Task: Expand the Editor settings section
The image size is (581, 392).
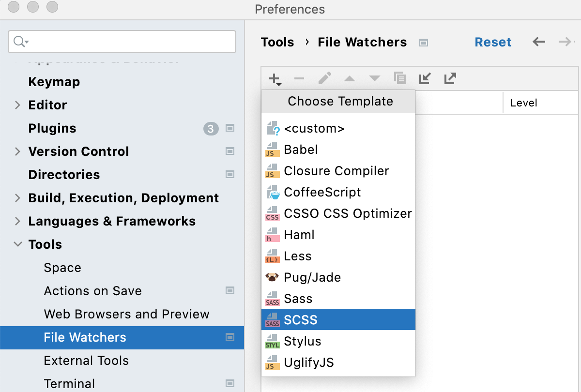Action: tap(17, 105)
